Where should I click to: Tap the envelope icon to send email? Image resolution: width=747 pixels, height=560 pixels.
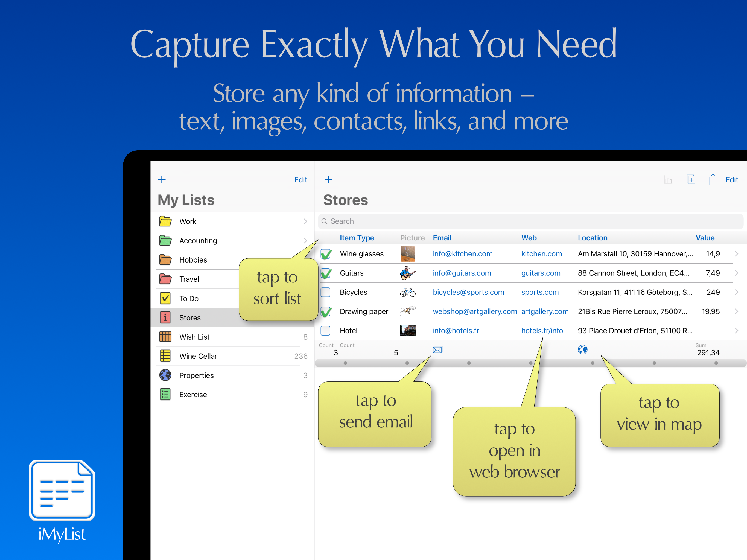(437, 349)
